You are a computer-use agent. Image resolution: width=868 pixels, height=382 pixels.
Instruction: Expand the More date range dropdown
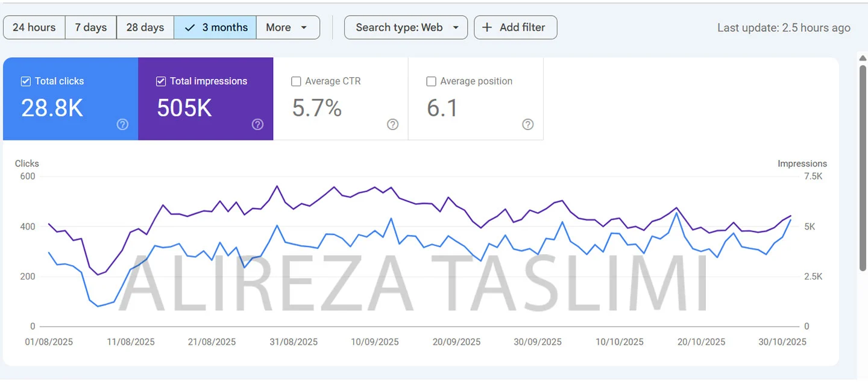click(288, 28)
